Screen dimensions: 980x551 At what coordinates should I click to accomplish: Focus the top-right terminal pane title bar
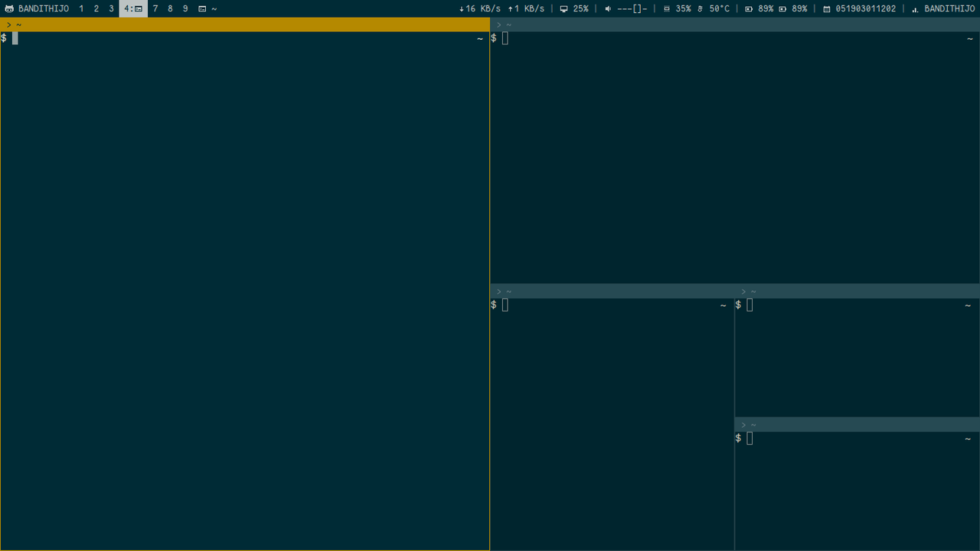tap(735, 24)
